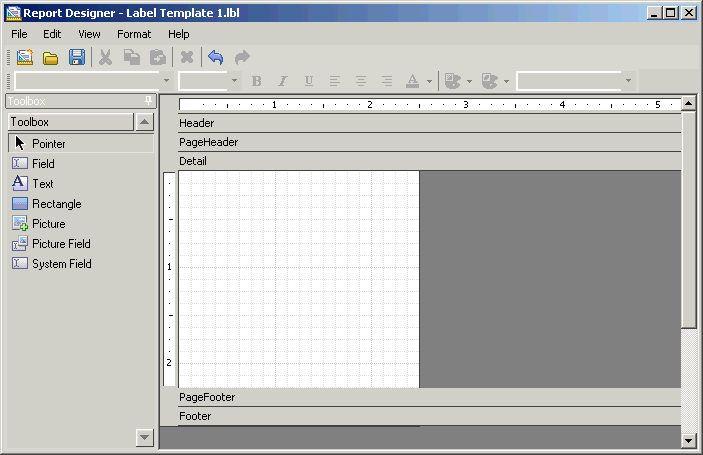Click the Header section band
The width and height of the screenshot is (703, 455).
pyautogui.click(x=430, y=123)
